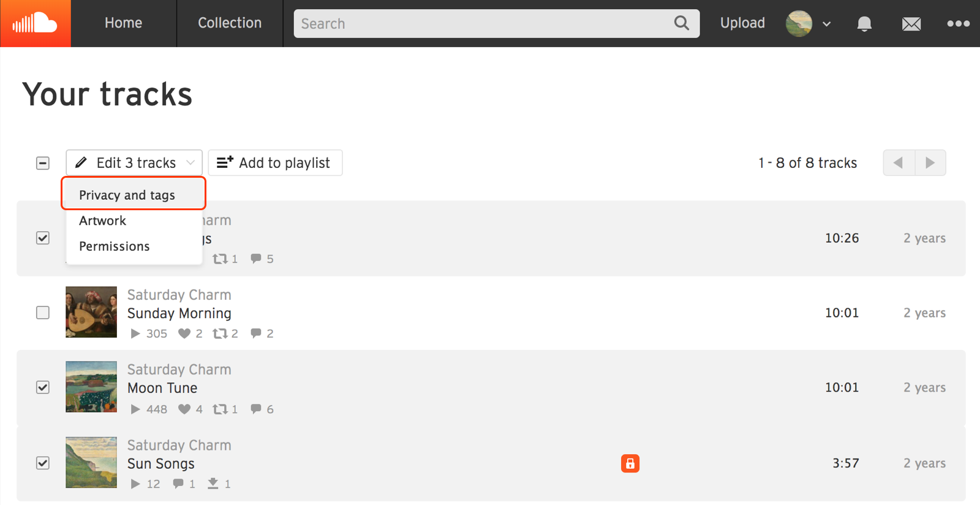This screenshot has width=980, height=505.
Task: Click the select-all checkbox above the track list
Action: pyautogui.click(x=42, y=163)
